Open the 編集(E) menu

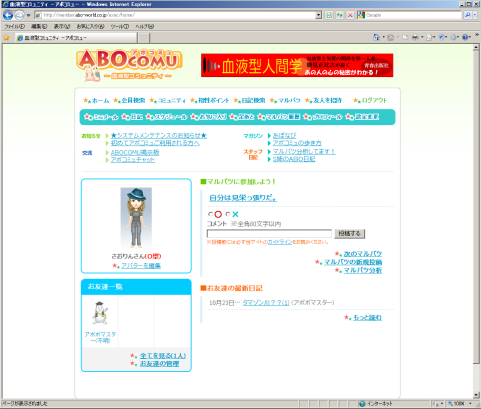pos(39,26)
